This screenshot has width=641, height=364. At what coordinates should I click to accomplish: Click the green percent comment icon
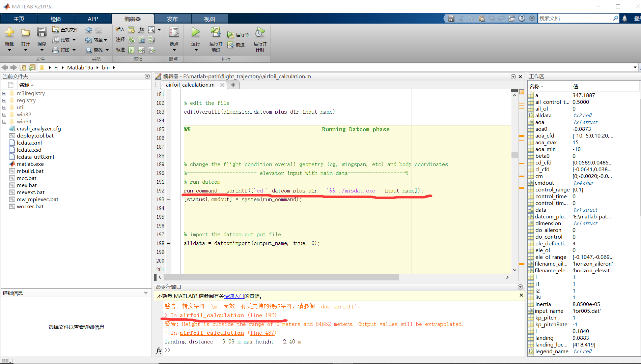pyautogui.click(x=131, y=40)
